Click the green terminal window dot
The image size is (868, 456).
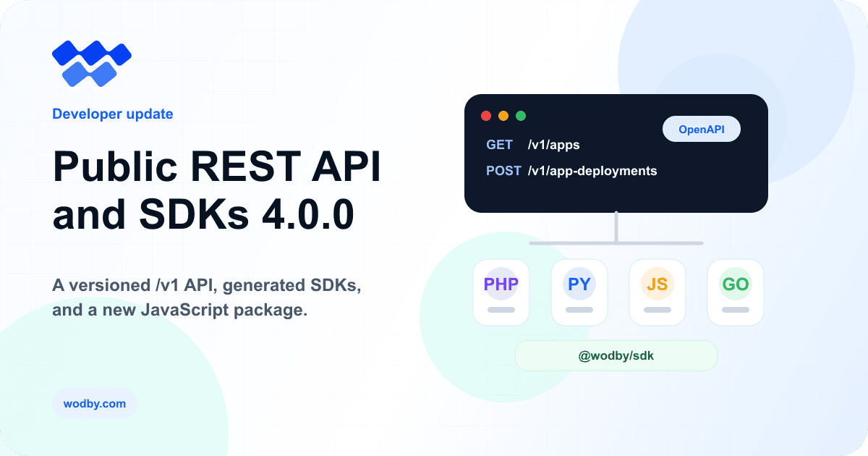[x=521, y=116]
